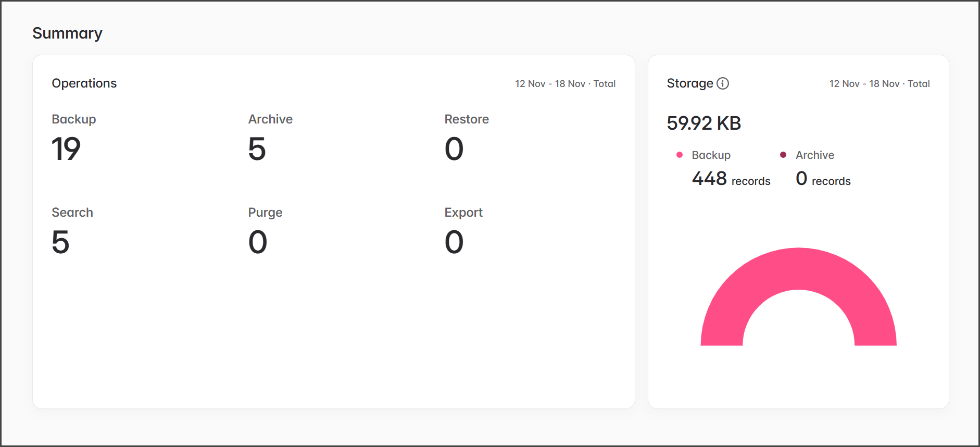Click the Archive operations label
980x447 pixels.
[270, 119]
